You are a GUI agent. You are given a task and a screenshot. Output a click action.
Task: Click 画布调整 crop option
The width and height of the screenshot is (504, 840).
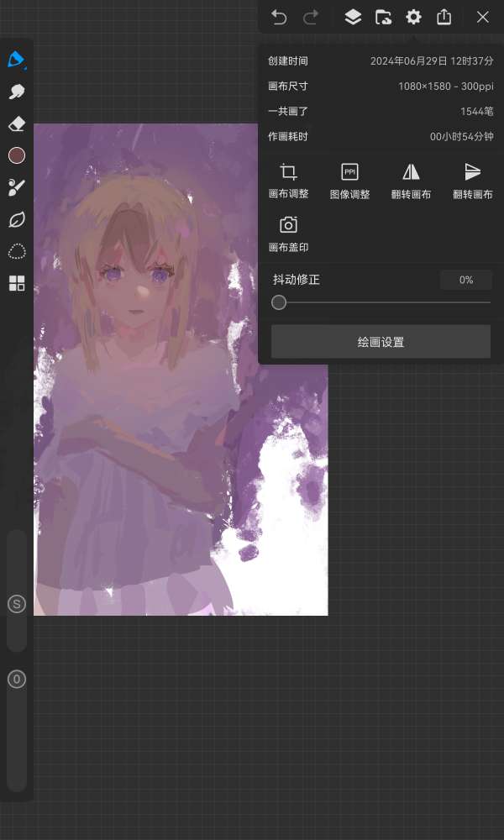pyautogui.click(x=288, y=181)
